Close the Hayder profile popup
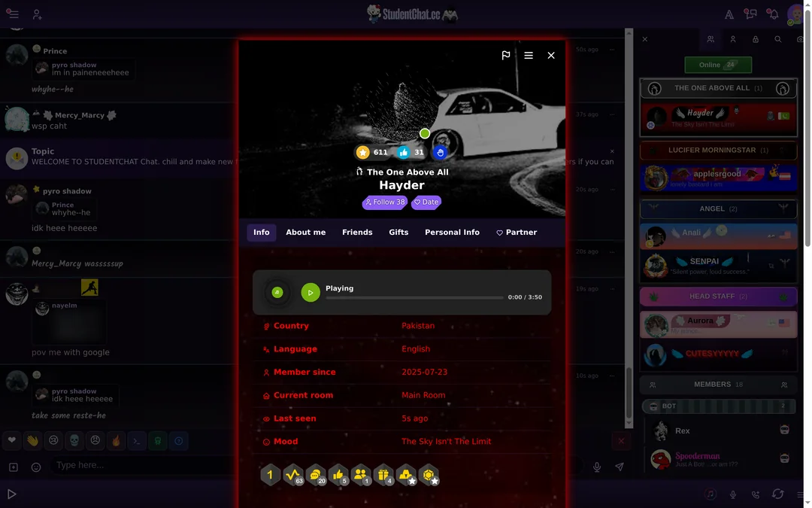The width and height of the screenshot is (812, 508). (x=551, y=55)
